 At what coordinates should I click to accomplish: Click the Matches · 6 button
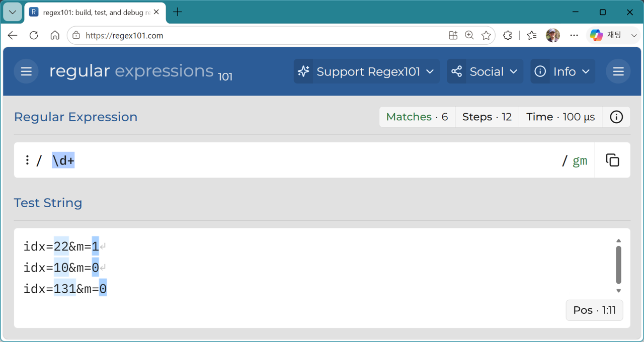click(x=417, y=117)
